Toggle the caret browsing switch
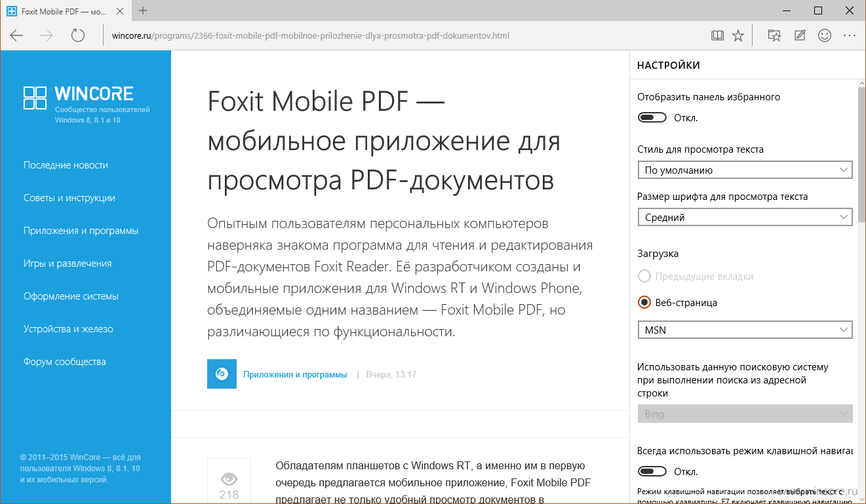Image resolution: width=866 pixels, height=504 pixels. click(652, 471)
